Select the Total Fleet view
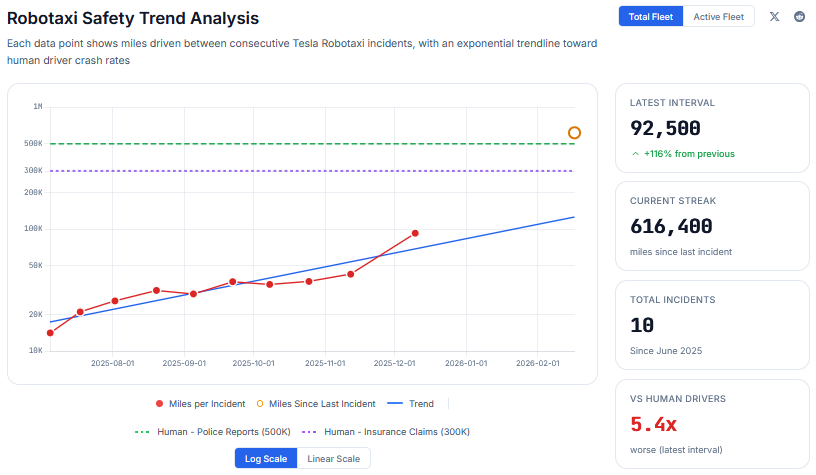The height and width of the screenshot is (475, 816). [x=650, y=16]
